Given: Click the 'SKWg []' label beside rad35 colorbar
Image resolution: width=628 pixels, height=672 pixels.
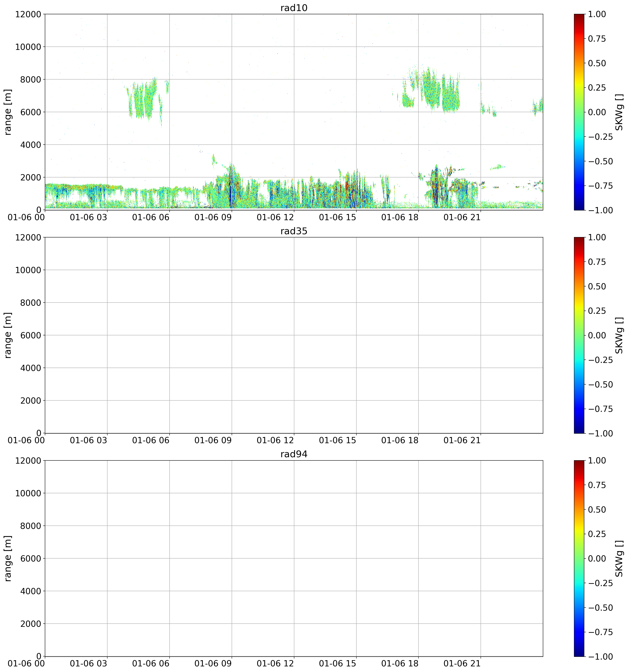Looking at the screenshot, I should coord(619,335).
